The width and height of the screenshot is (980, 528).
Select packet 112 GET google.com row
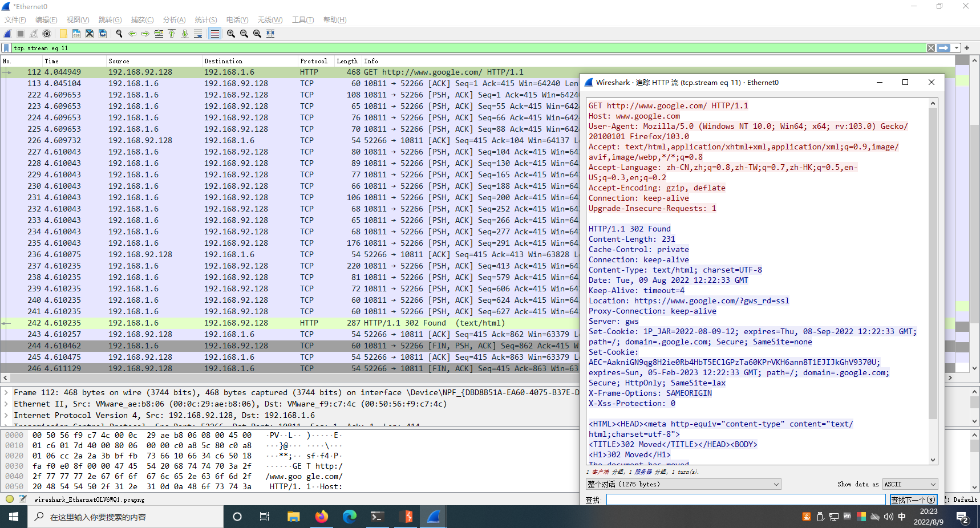click(290, 72)
